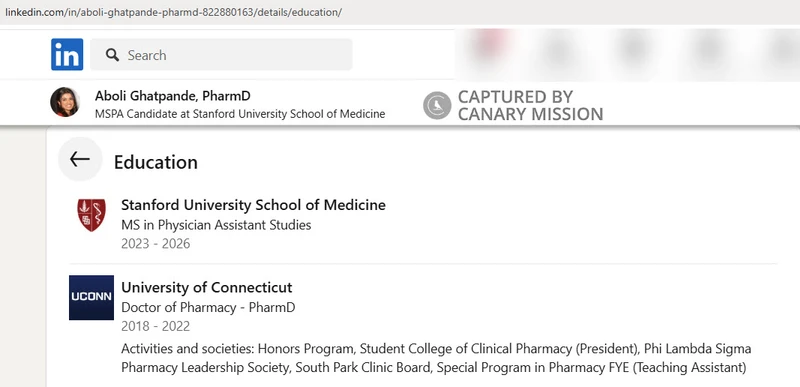Select MS in Physician Assistant Studies
Viewport: 800px width, 387px height.
pyautogui.click(x=216, y=225)
